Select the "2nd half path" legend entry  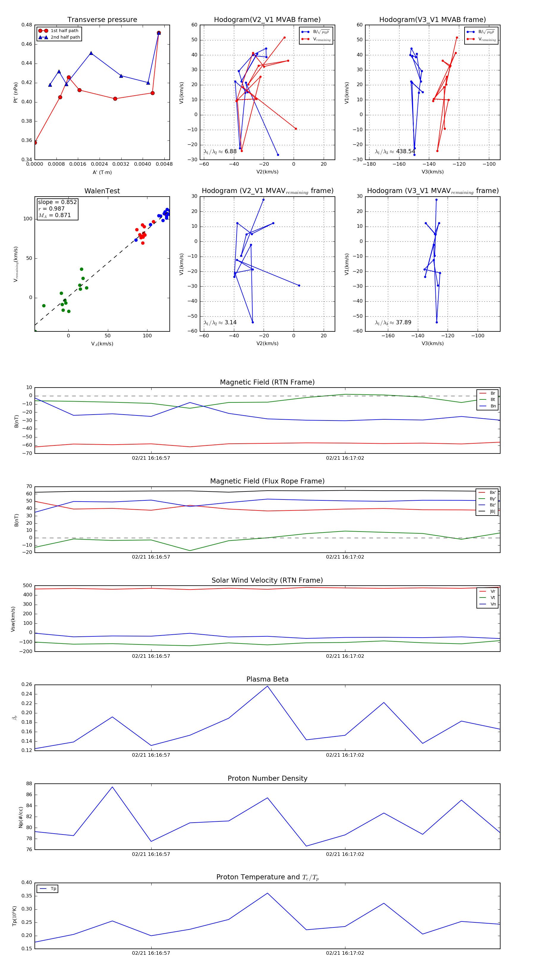pyautogui.click(x=59, y=37)
